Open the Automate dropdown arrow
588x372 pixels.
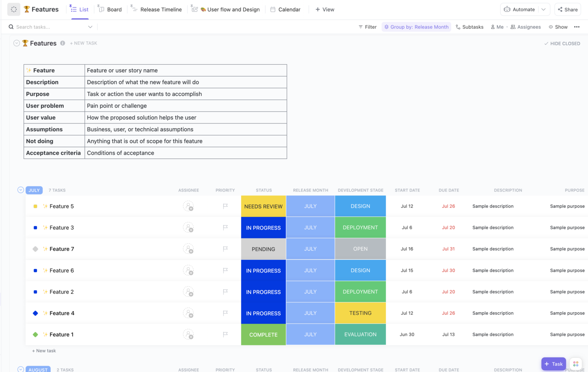pyautogui.click(x=543, y=9)
